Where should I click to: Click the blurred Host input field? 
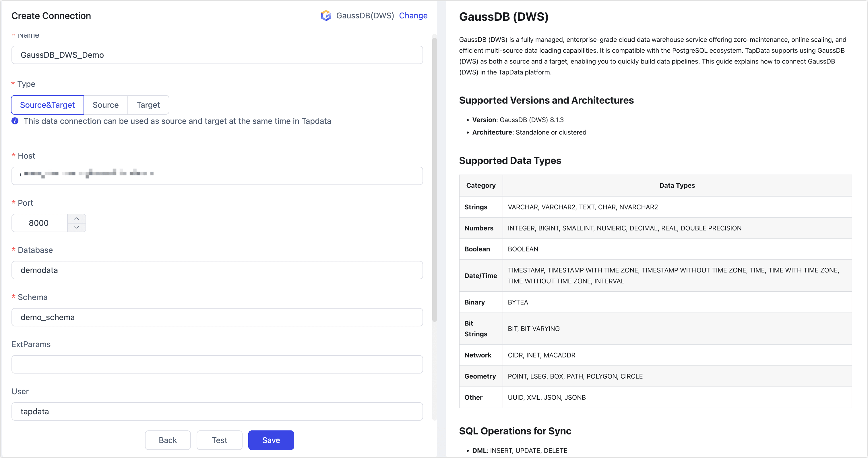tap(217, 176)
